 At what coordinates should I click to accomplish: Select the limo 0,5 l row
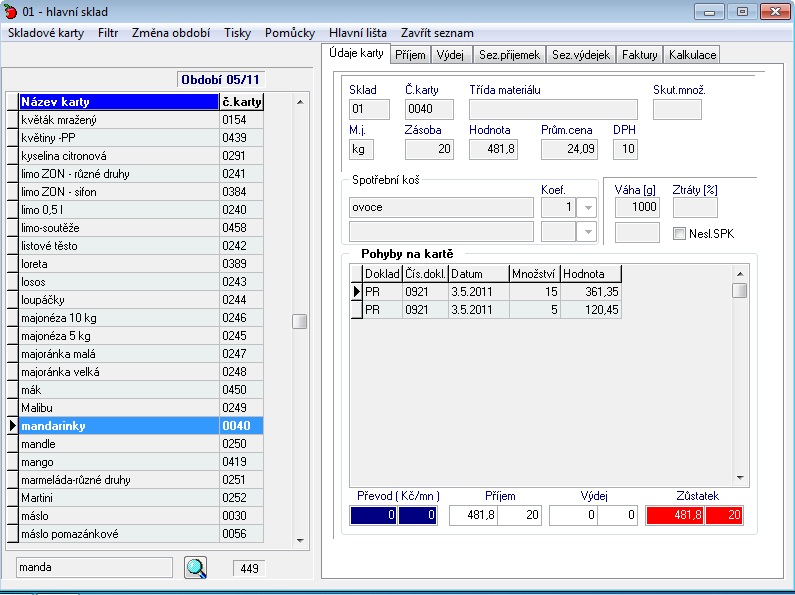click(141, 210)
